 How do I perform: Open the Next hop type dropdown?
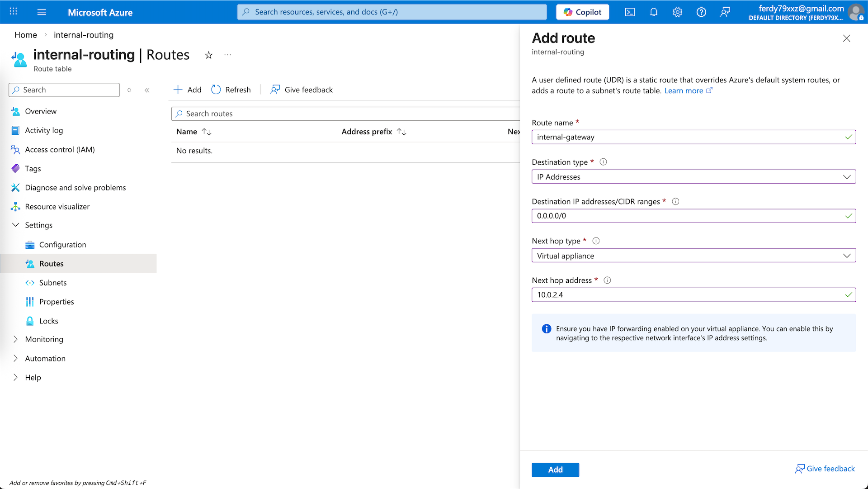[693, 256]
